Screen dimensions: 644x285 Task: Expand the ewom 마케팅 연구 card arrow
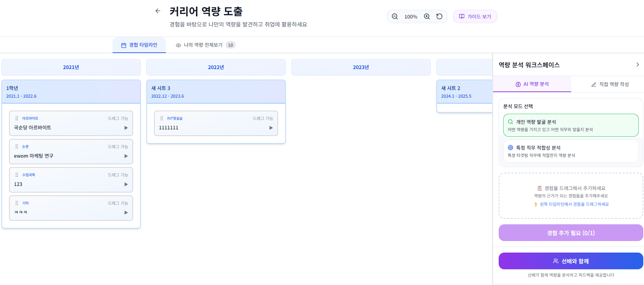tap(126, 156)
